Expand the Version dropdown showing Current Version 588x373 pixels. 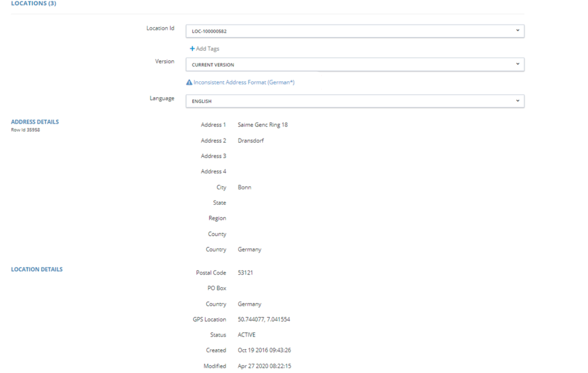355,65
